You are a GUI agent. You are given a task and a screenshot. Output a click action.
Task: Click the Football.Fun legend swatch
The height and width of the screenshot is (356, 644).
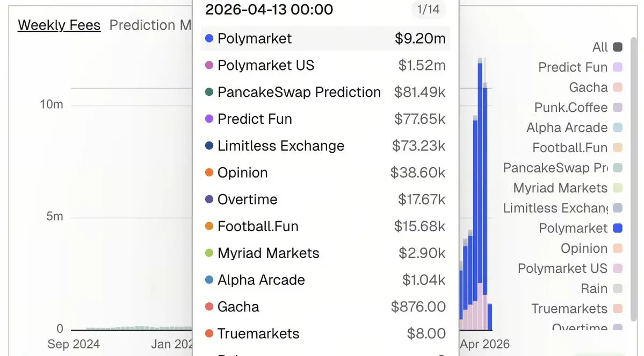click(x=617, y=148)
